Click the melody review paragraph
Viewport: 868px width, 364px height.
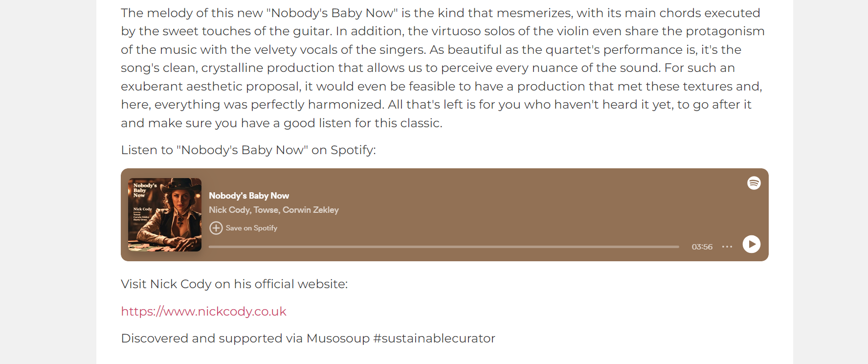pos(443,68)
